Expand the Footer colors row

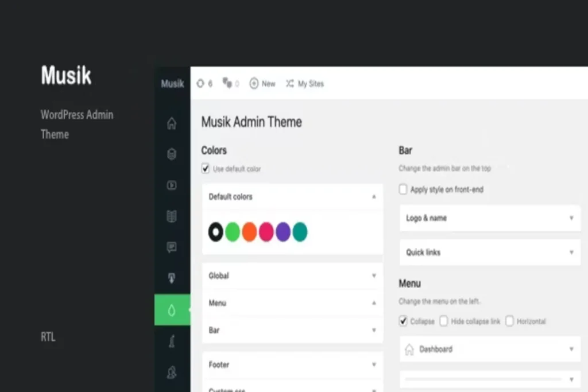click(x=292, y=364)
